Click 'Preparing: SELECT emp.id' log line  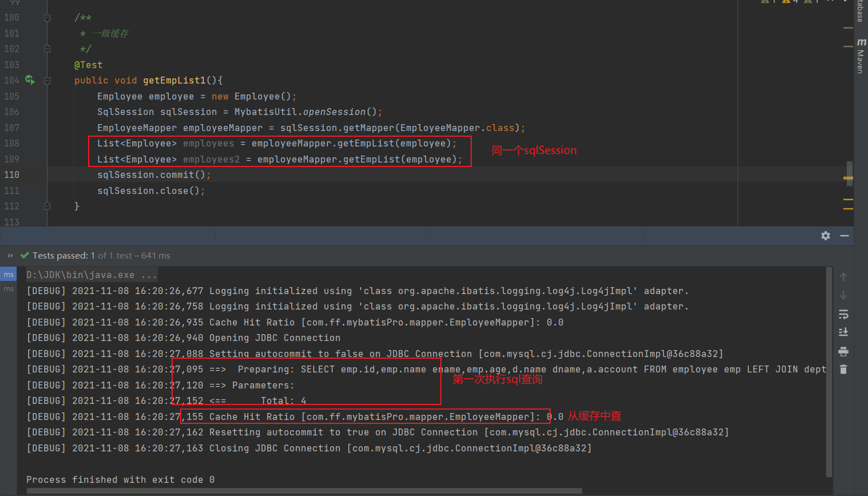426,370
